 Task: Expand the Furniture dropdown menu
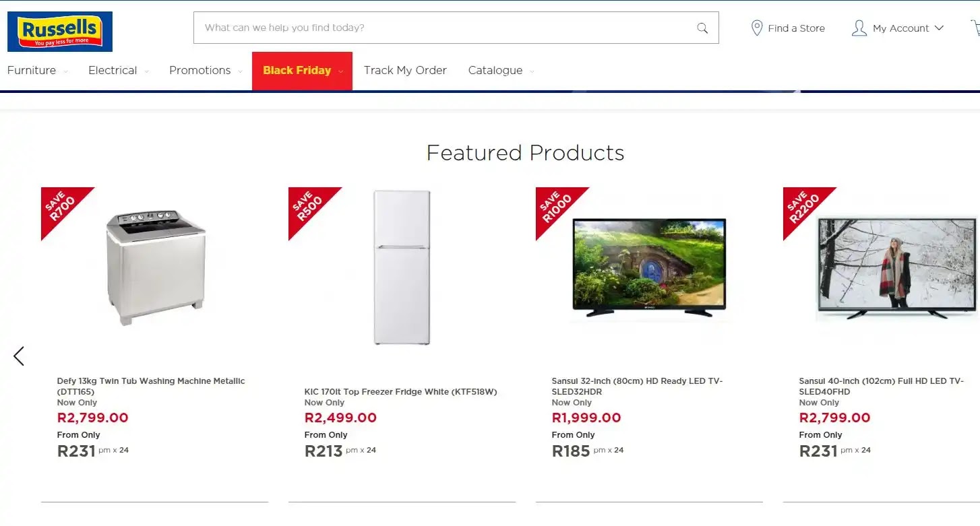point(31,70)
